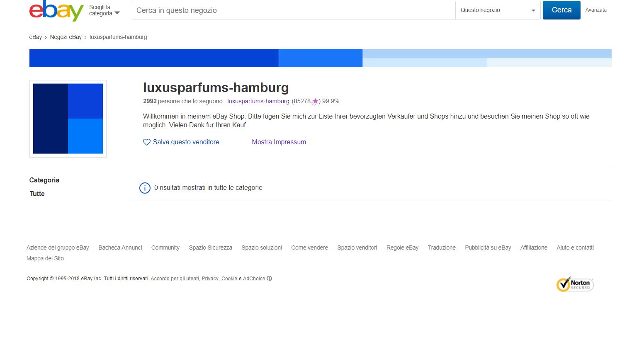The height and width of the screenshot is (347, 644).
Task: Expand the Scegli la categoria dropdown
Action: click(104, 11)
